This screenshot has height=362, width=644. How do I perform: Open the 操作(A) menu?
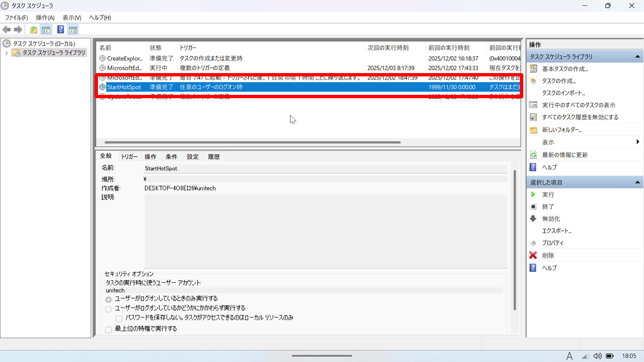tap(45, 18)
